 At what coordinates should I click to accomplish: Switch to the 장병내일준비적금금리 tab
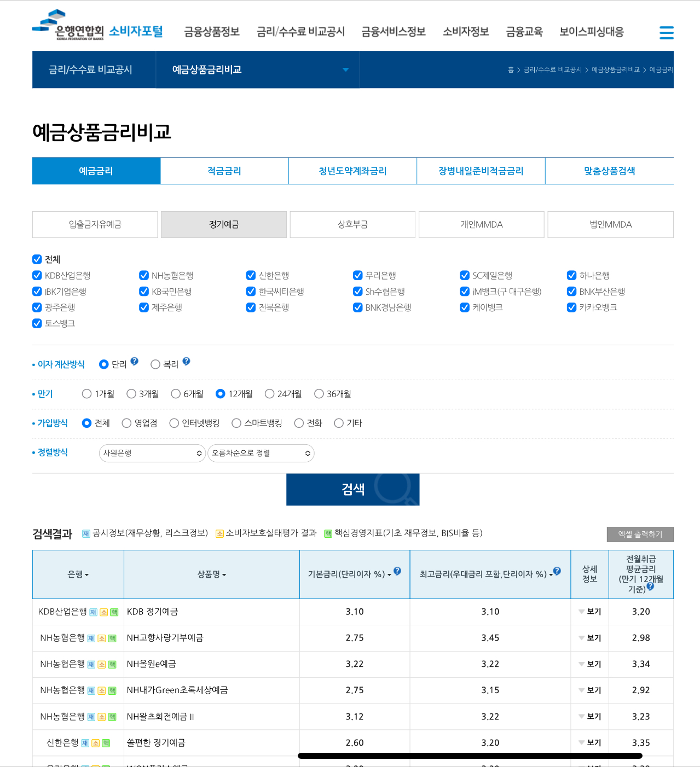(481, 171)
